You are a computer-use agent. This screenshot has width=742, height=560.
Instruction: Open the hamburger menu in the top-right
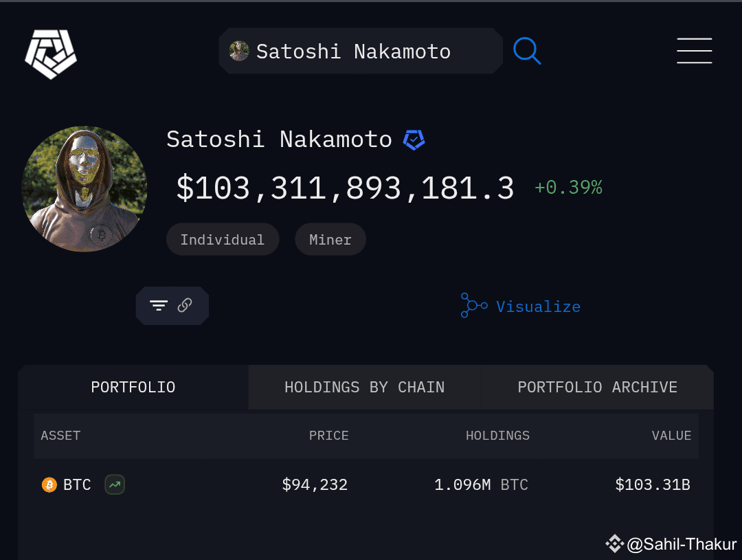pyautogui.click(x=694, y=51)
